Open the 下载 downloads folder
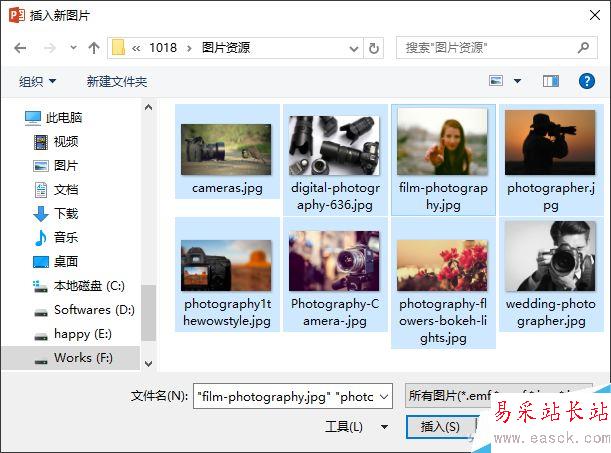This screenshot has width=611, height=453. click(x=66, y=213)
